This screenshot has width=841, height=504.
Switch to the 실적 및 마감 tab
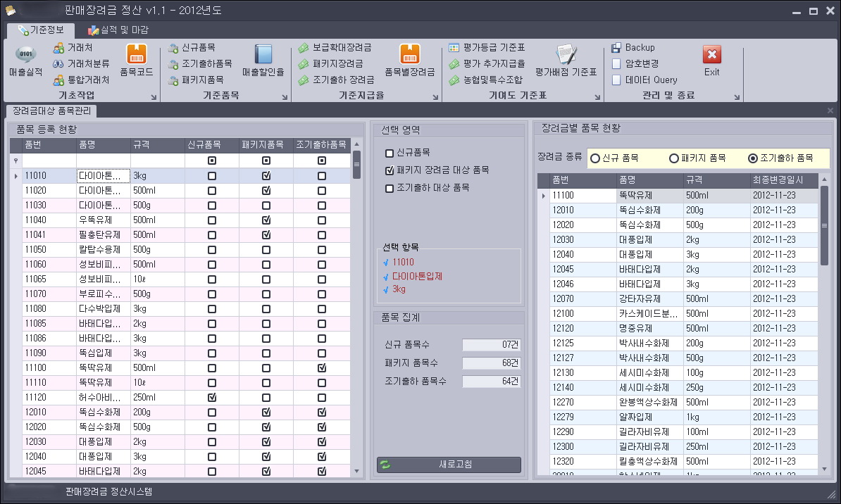(x=118, y=30)
